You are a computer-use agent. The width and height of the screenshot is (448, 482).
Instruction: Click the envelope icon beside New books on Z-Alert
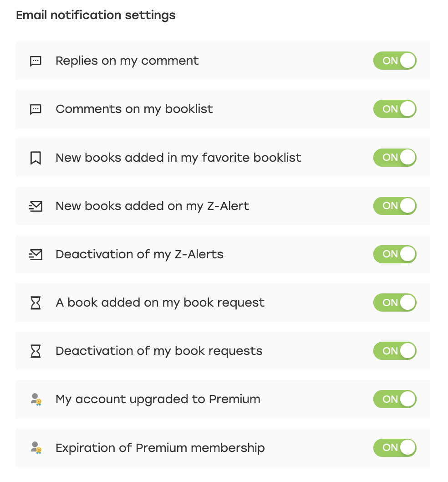36,206
